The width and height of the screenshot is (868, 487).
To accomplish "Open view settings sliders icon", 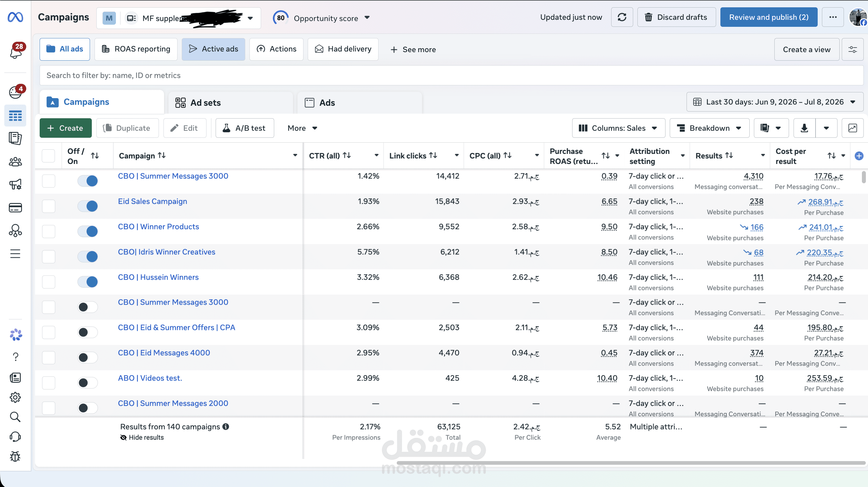I will pyautogui.click(x=852, y=49).
